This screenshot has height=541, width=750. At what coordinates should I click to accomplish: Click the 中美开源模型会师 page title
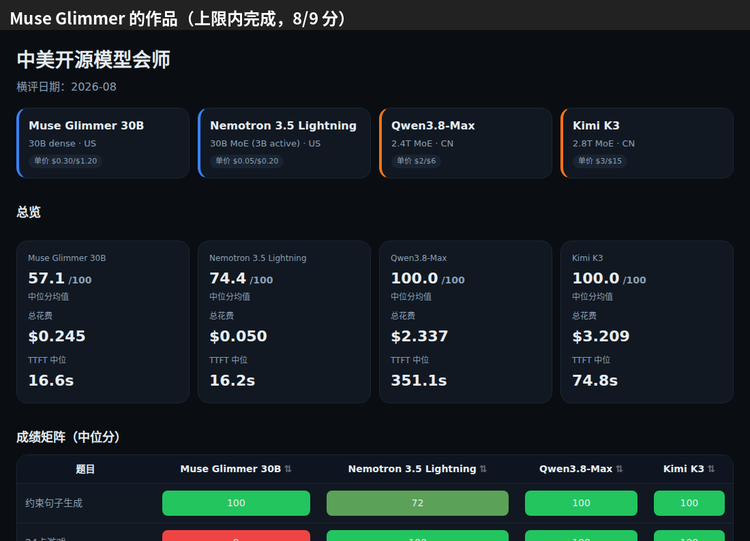tap(93, 60)
